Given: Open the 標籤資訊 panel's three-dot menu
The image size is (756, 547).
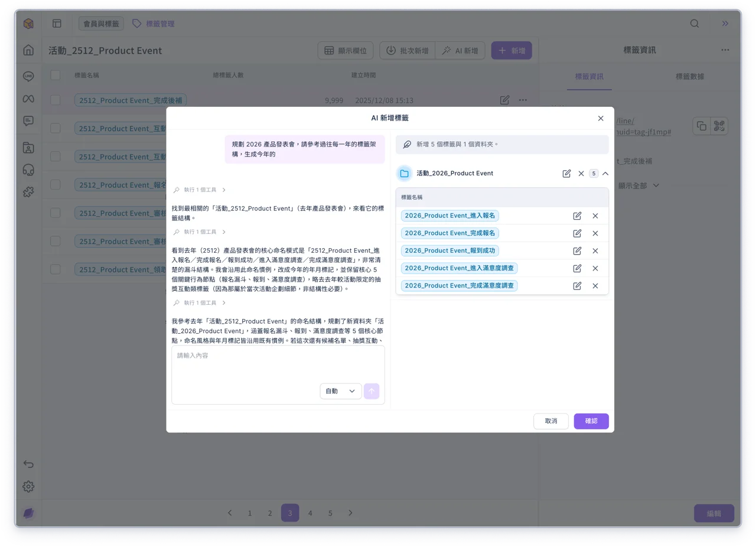Looking at the screenshot, I should click(725, 50).
